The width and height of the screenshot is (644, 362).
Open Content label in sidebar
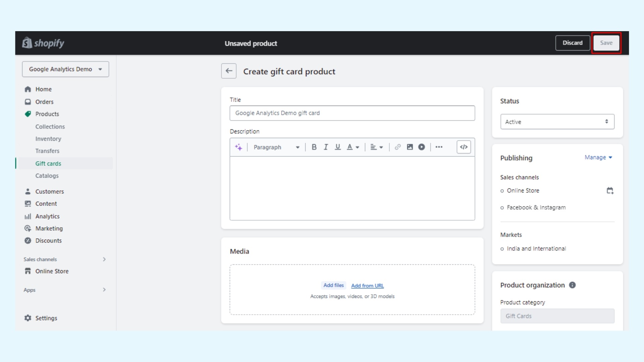46,203
